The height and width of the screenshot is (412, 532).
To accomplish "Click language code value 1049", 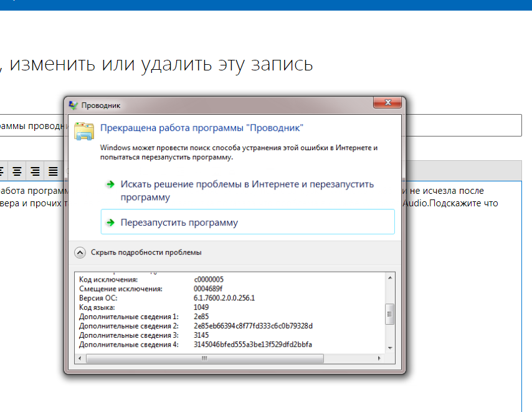I will pyautogui.click(x=201, y=307).
